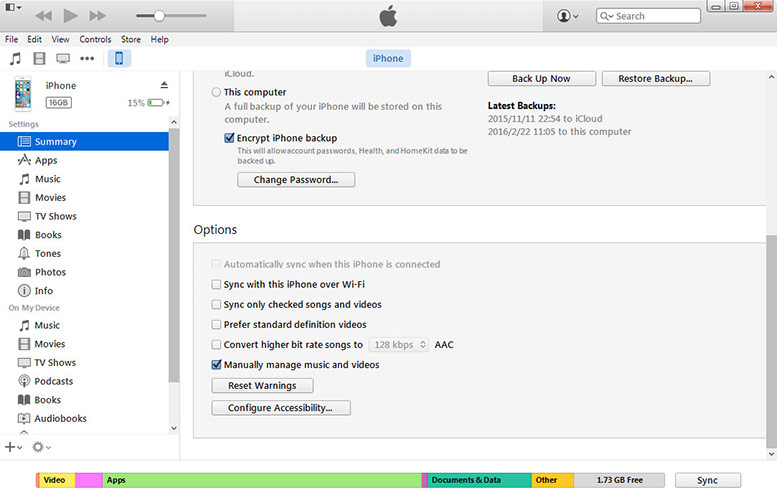Open Info in Settings sidebar

(84, 290)
